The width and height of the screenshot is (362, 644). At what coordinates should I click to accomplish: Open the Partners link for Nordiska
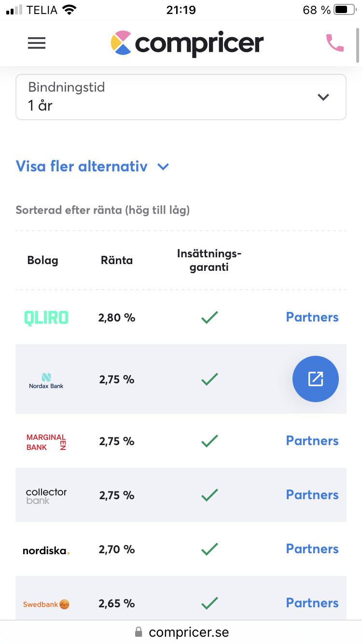(x=312, y=549)
